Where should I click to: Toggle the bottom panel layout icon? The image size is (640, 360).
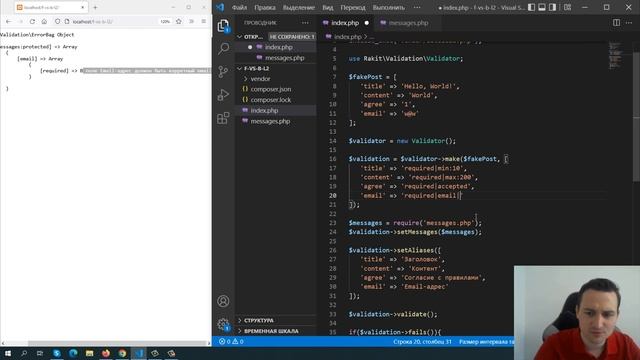(542, 7)
